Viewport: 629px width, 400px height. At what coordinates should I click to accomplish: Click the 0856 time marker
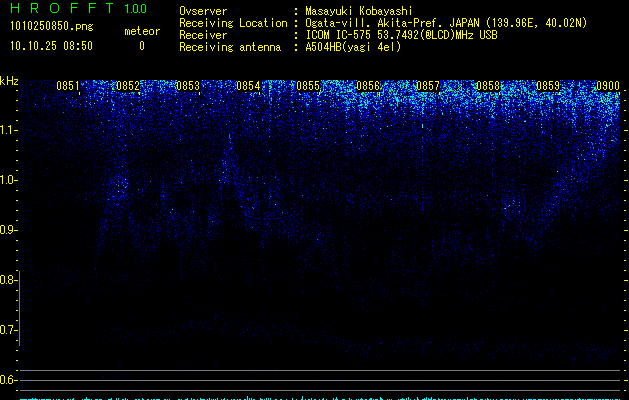pos(368,86)
